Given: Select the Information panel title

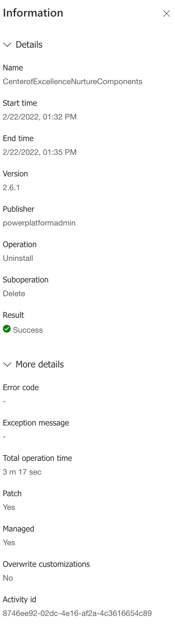Looking at the screenshot, I should coord(33,13).
